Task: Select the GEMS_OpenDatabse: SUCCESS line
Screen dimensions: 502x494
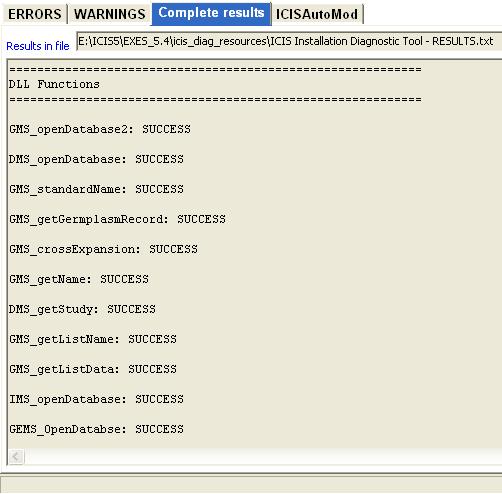Action: [96, 429]
